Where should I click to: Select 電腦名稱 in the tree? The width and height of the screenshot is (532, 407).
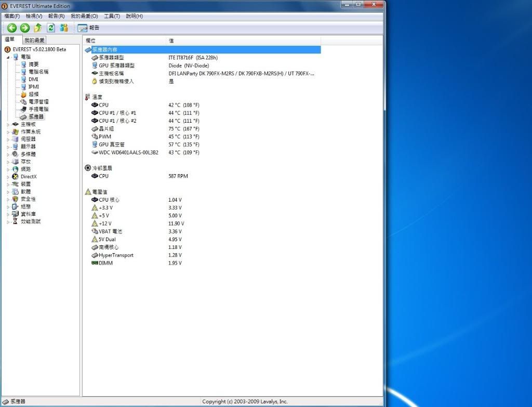click(38, 72)
